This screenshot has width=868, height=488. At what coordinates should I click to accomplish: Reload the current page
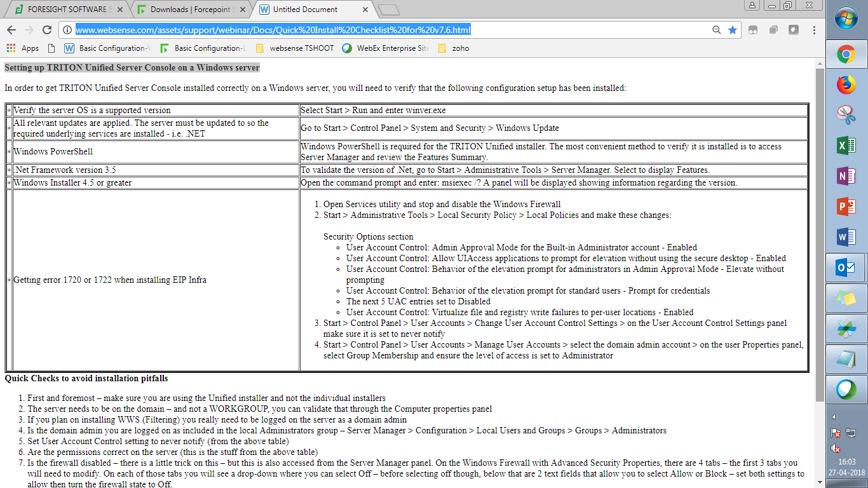[x=47, y=30]
